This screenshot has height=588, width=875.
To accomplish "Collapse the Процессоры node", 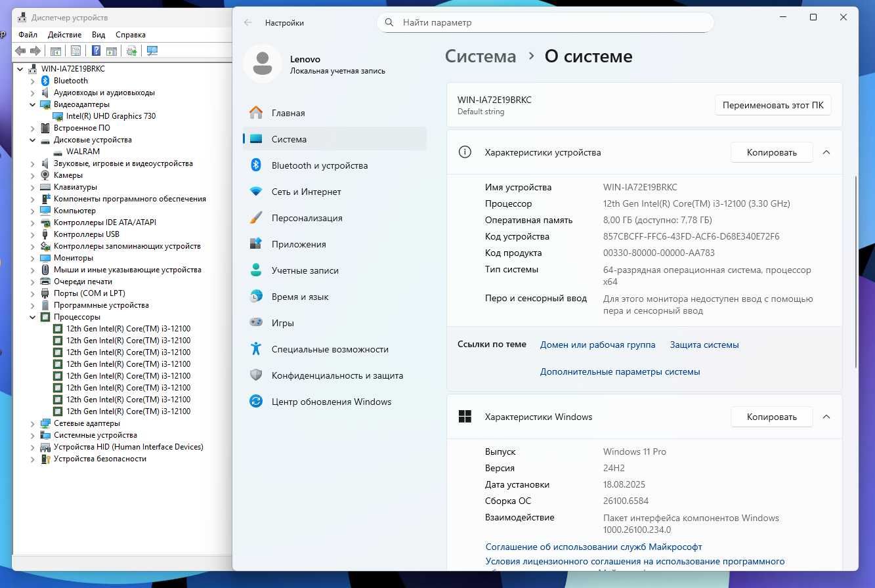I will (x=33, y=317).
